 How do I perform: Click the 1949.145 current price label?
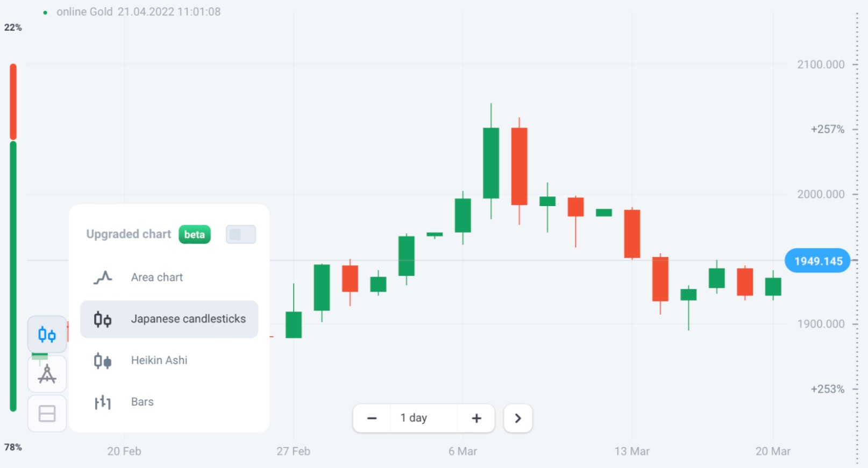tap(817, 261)
